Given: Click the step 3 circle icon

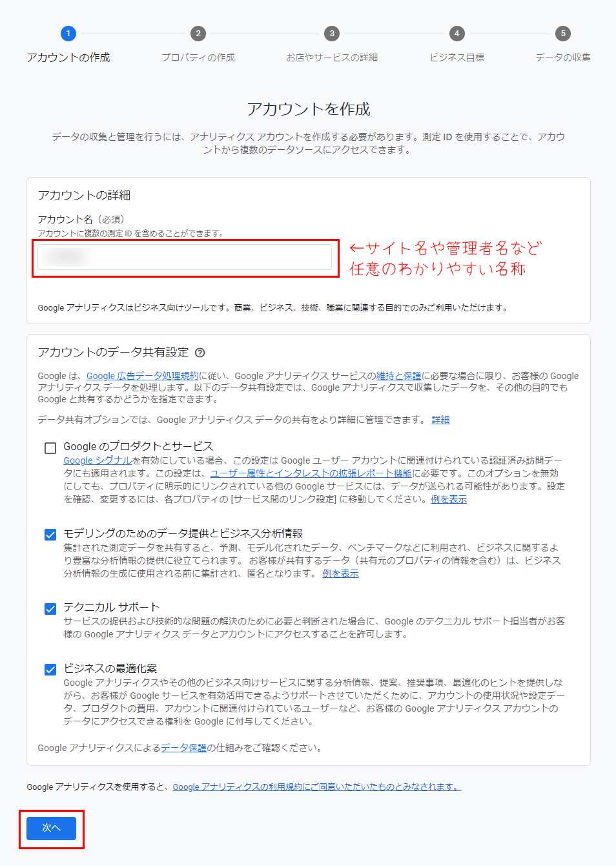Looking at the screenshot, I should click(332, 34).
